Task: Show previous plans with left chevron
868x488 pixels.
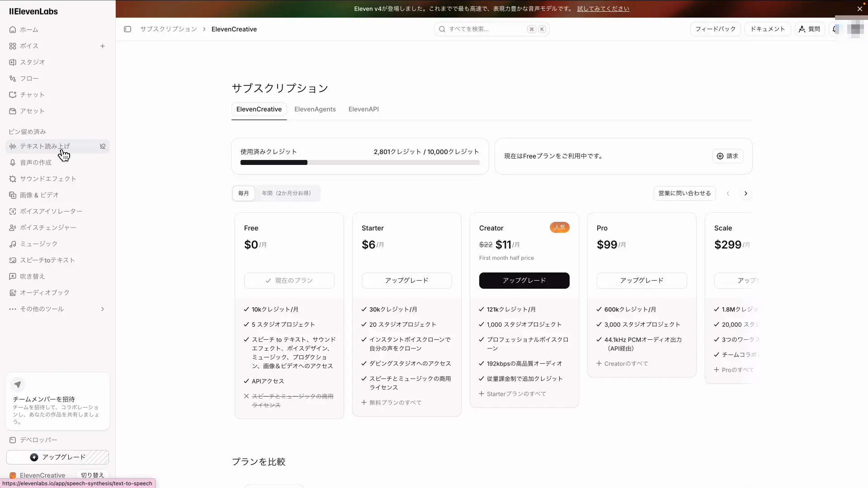Action: tap(728, 194)
